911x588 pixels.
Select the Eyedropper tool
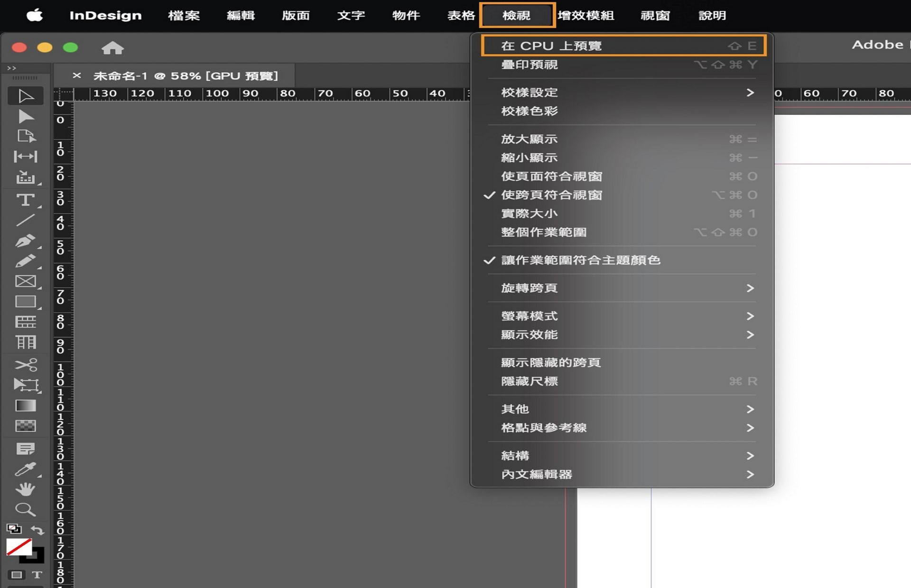coord(26,469)
